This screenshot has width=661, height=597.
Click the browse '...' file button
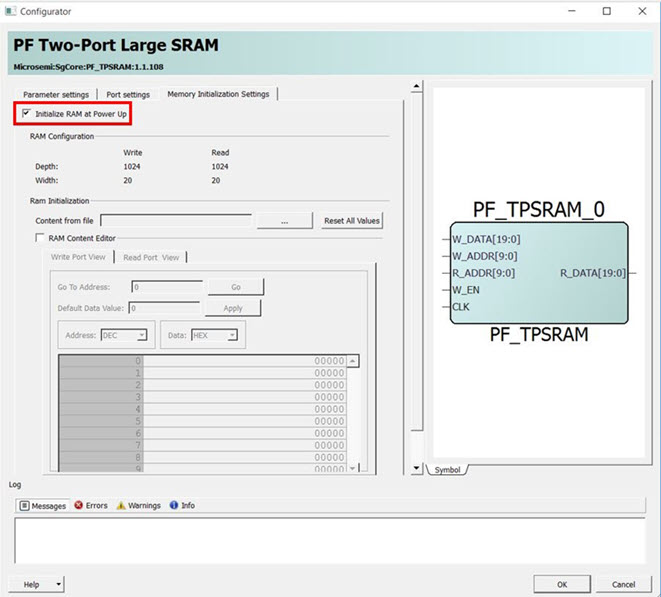tap(284, 220)
